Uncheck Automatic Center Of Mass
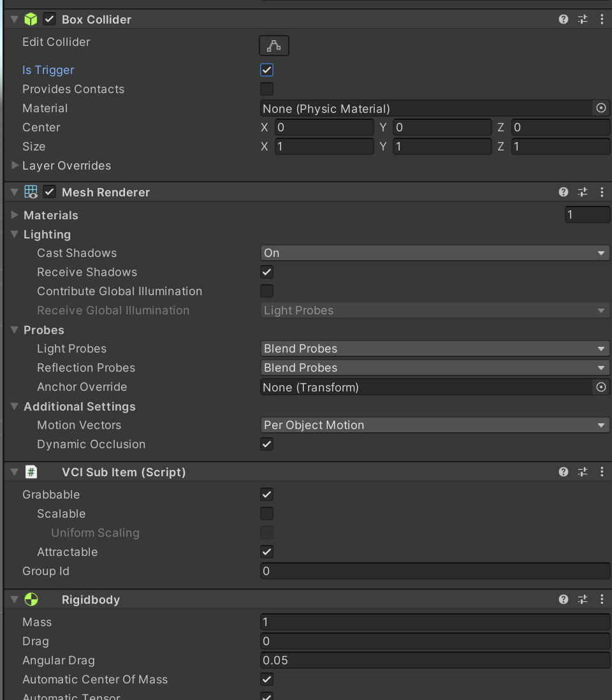612x700 pixels. (267, 680)
